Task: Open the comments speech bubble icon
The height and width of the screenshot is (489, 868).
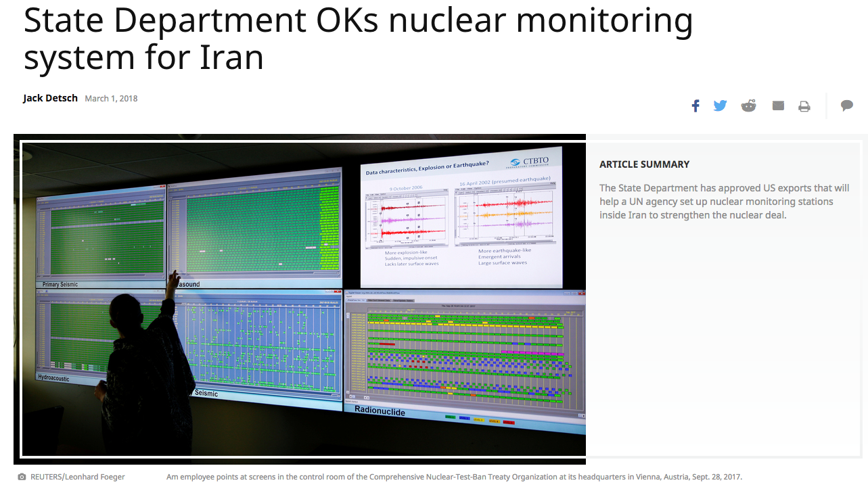Action: pos(846,106)
